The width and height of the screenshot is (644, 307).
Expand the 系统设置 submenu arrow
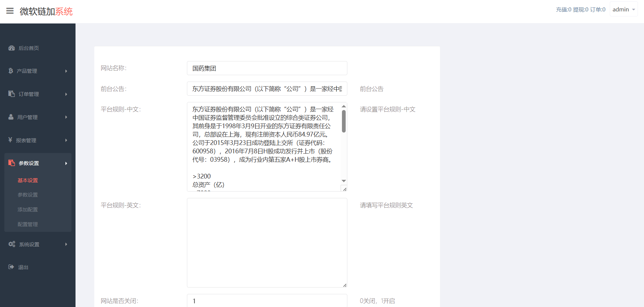[x=66, y=244]
